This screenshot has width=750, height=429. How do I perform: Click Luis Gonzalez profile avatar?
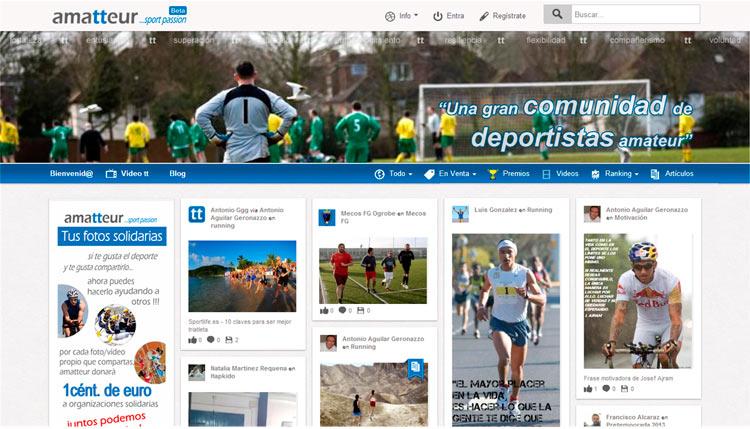(460, 214)
